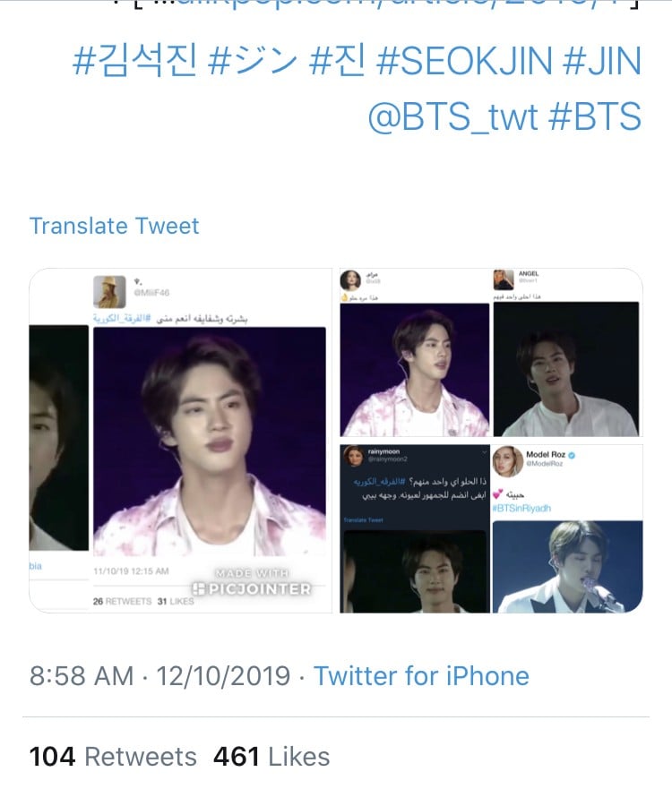Open the #진 hashtag

337,62
